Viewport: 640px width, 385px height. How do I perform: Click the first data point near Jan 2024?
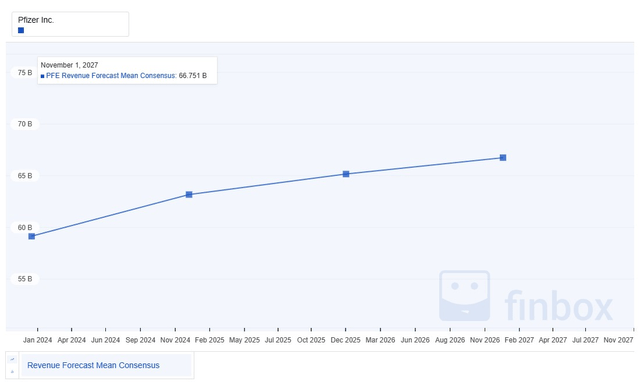click(x=32, y=236)
